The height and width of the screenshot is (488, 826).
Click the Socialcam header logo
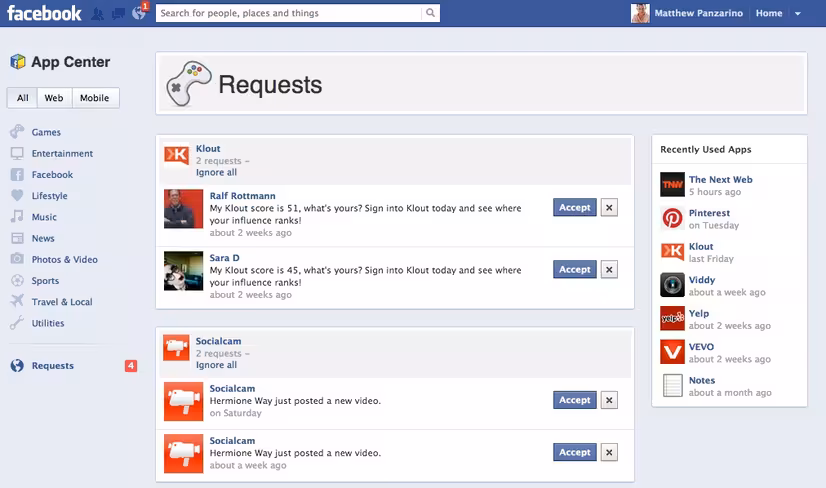click(x=176, y=348)
